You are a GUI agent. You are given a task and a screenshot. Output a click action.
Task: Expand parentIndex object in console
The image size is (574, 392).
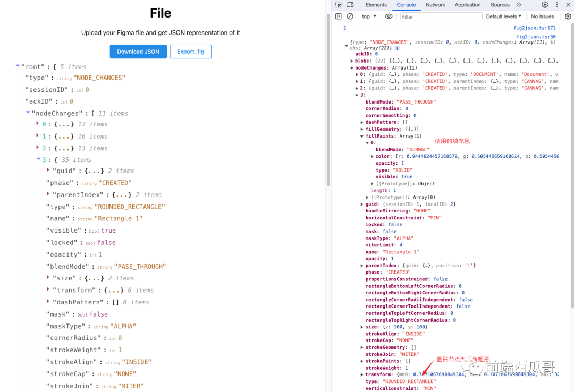click(x=362, y=266)
